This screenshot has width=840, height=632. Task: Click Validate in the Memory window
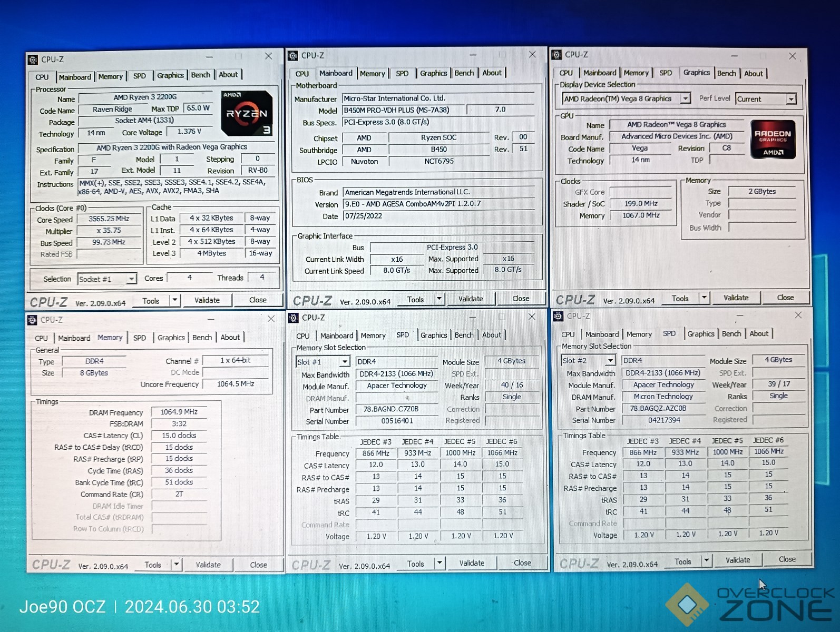(208, 565)
